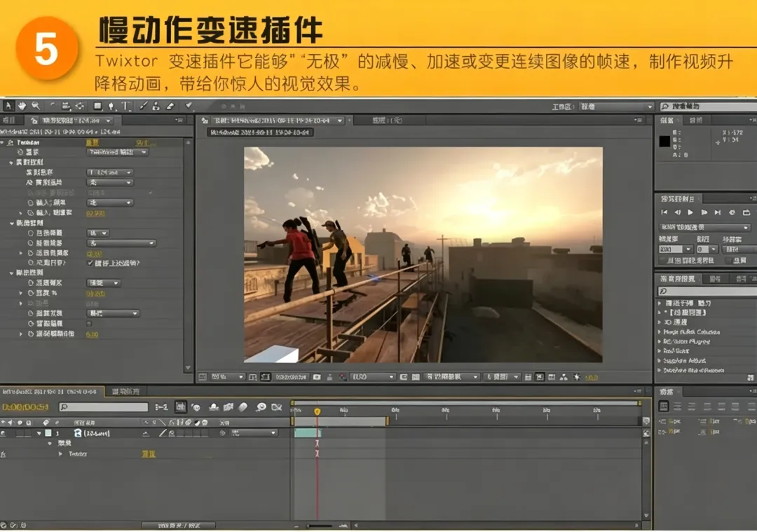
Task: Click the Twixtor reset link in effect controls
Action: (93, 142)
